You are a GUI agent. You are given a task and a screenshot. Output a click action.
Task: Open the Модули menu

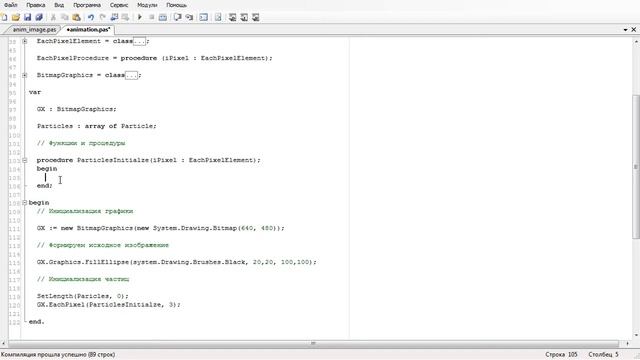coord(147,5)
